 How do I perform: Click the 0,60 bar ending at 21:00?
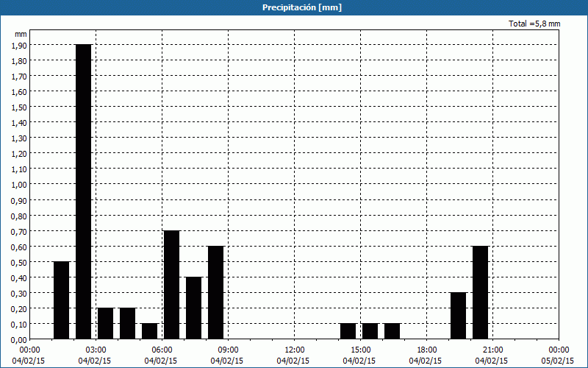tap(481, 292)
